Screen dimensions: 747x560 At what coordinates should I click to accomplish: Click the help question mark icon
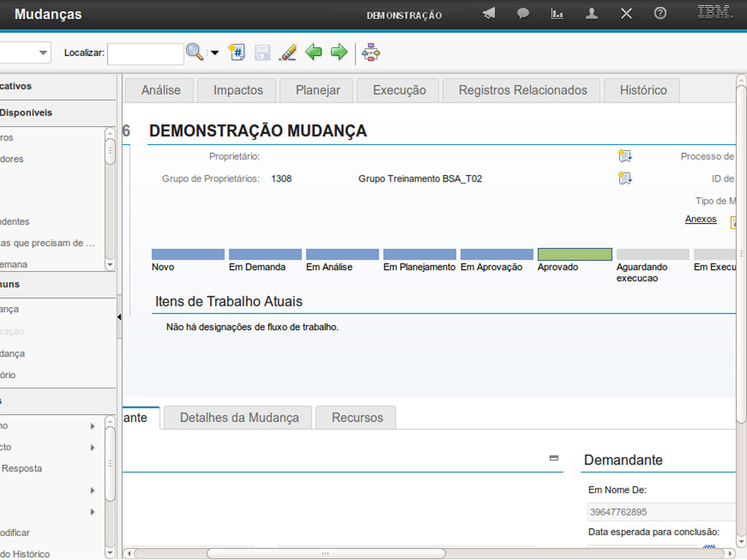(660, 14)
